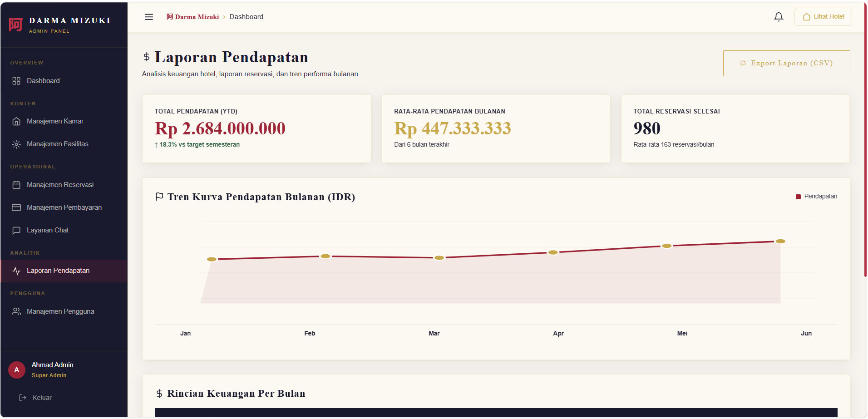Log out using Keluar
Image resolution: width=868 pixels, height=419 pixels.
click(35, 398)
